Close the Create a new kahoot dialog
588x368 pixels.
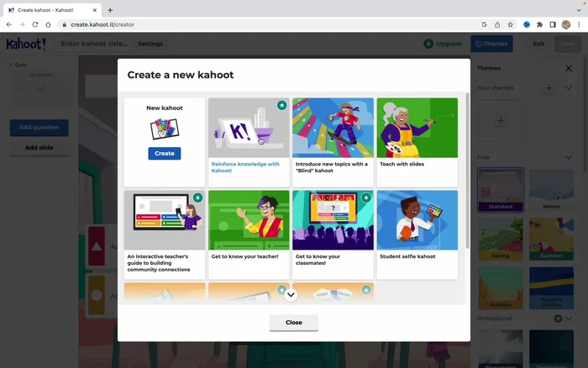(293, 323)
